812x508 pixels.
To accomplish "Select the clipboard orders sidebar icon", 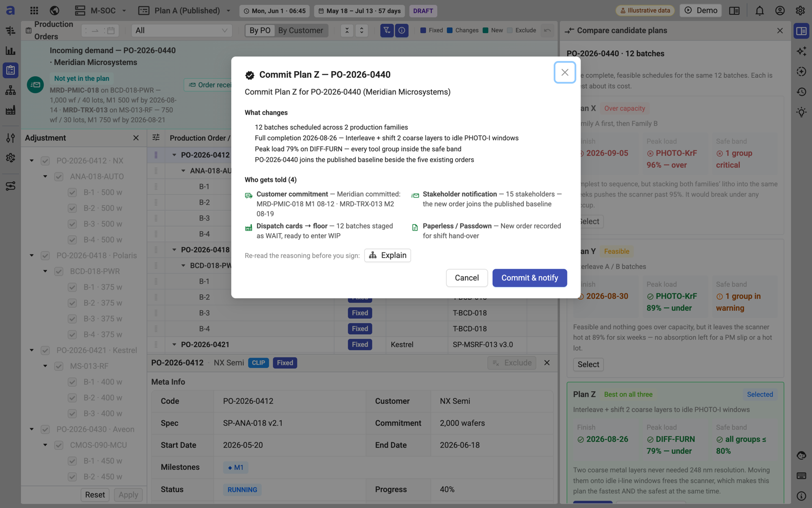I will 10,70.
